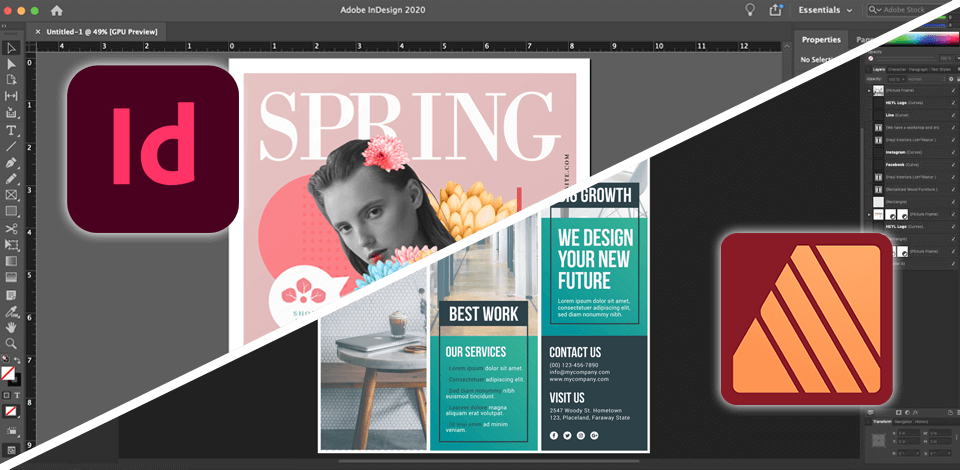The width and height of the screenshot is (960, 470).
Task: Expand the toolbar with double chevron
Action: [4, 26]
